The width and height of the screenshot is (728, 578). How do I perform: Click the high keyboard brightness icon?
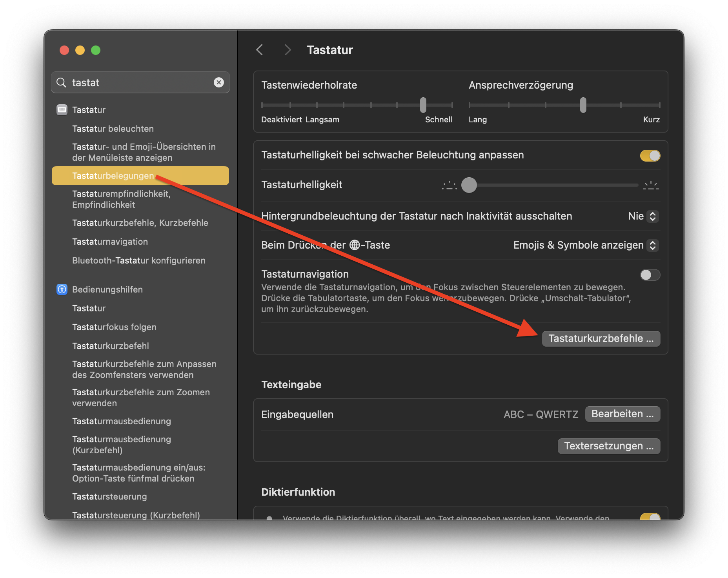point(651,185)
